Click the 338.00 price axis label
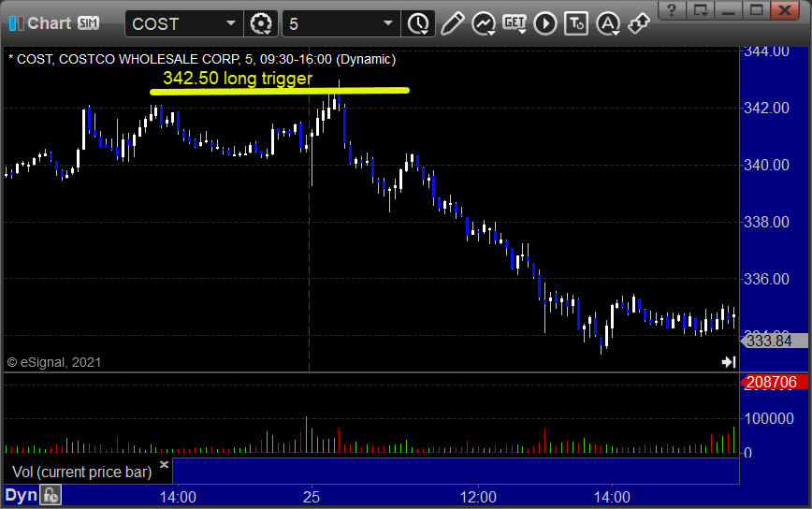Image resolution: width=812 pixels, height=509 pixels. coord(766,222)
